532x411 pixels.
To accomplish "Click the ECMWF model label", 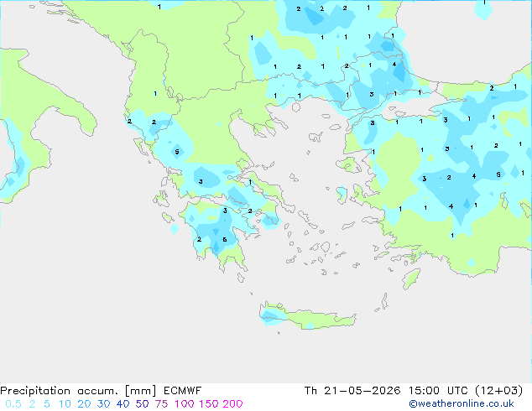I will pos(183,391).
